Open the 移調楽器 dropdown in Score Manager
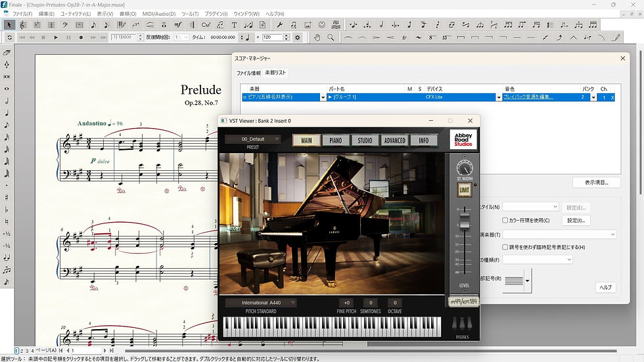Image resolution: width=644 pixels, height=362 pixels. [559, 235]
